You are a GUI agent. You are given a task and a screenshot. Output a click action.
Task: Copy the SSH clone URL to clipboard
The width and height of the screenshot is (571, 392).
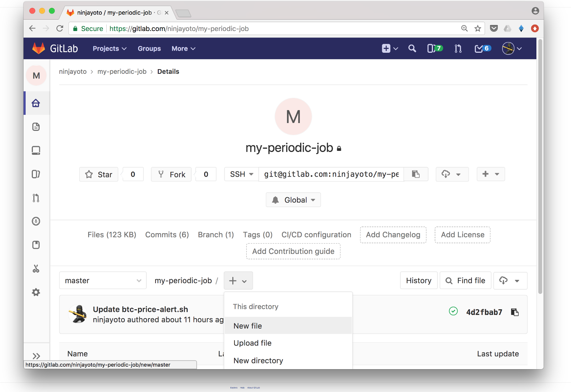[x=416, y=174]
